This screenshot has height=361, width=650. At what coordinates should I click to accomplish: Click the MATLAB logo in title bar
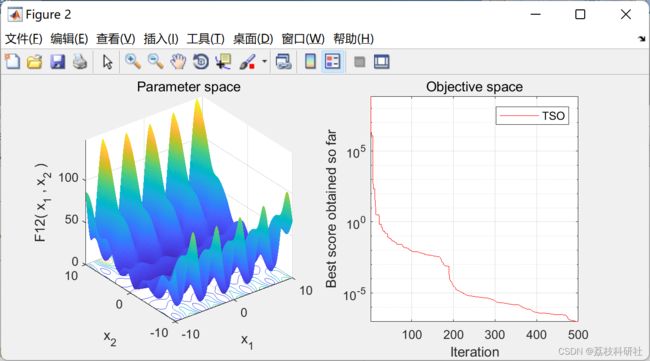pos(15,15)
